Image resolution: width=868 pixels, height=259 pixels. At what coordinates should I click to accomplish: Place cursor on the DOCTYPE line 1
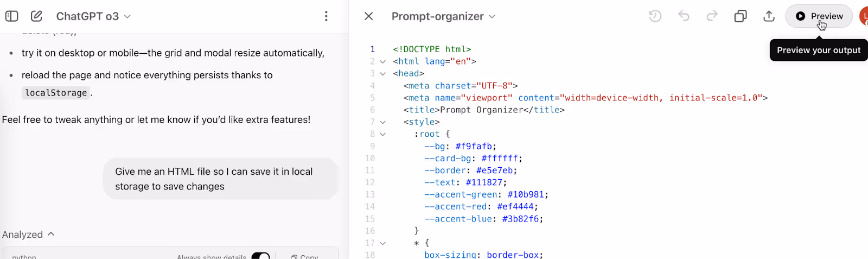(x=432, y=49)
